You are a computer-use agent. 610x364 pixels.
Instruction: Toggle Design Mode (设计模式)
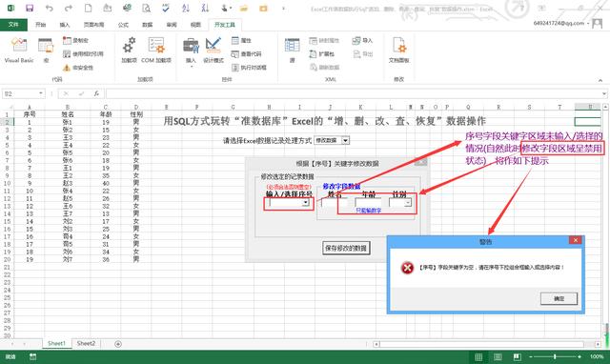(213, 51)
